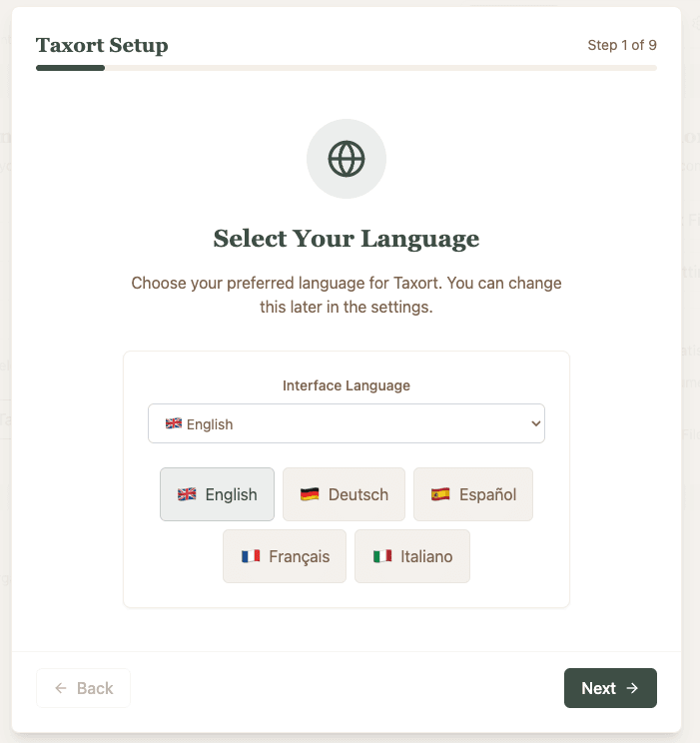The width and height of the screenshot is (700, 743).
Task: Open the Interface Language dropdown
Action: tap(347, 423)
